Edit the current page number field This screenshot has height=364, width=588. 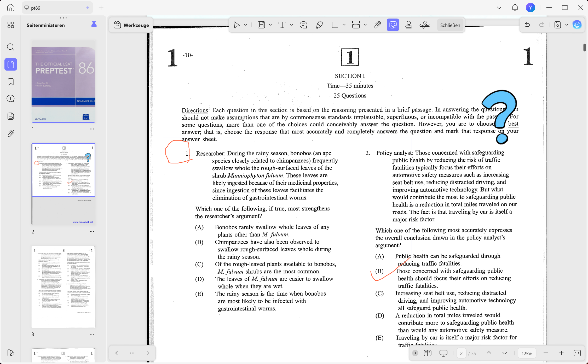coord(462,353)
